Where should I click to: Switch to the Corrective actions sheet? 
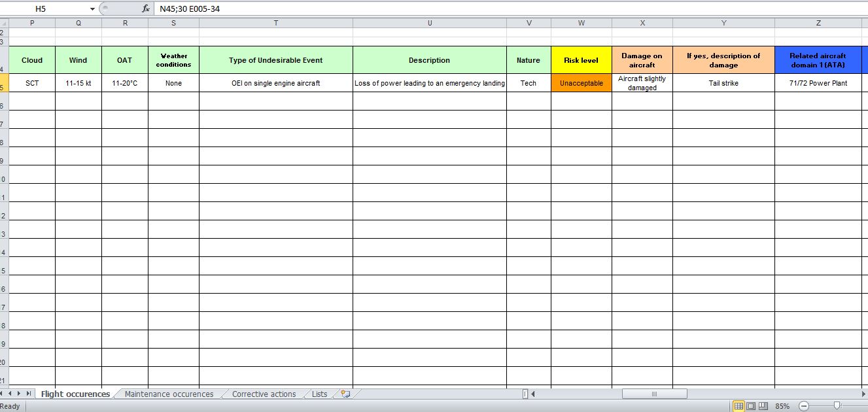264,394
